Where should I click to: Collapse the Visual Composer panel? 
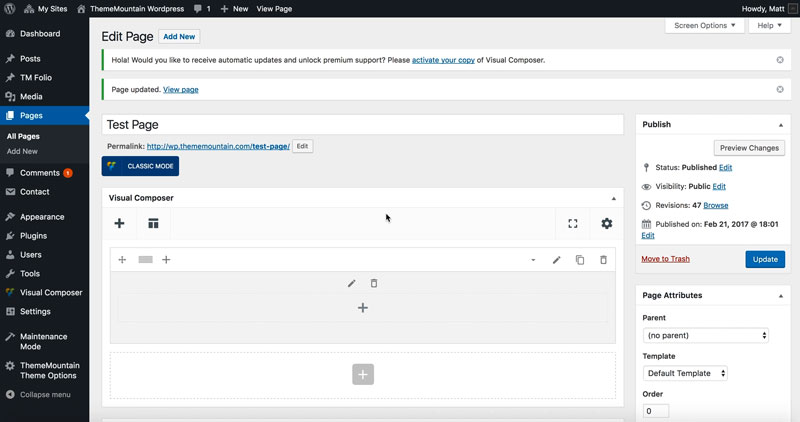point(614,198)
